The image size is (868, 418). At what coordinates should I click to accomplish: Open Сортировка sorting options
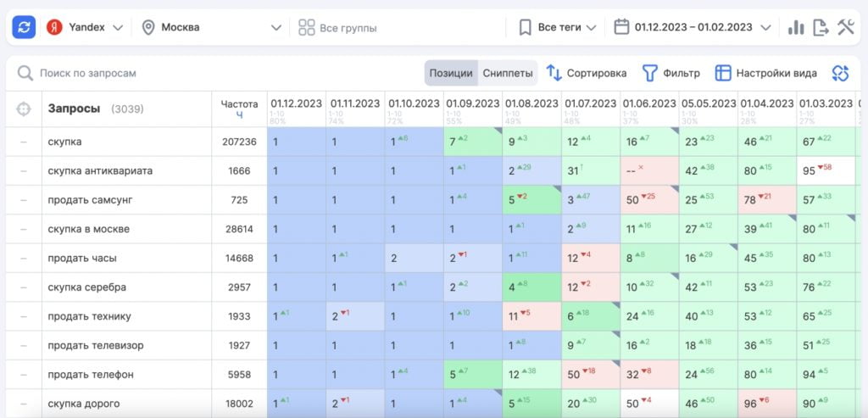[x=587, y=73]
